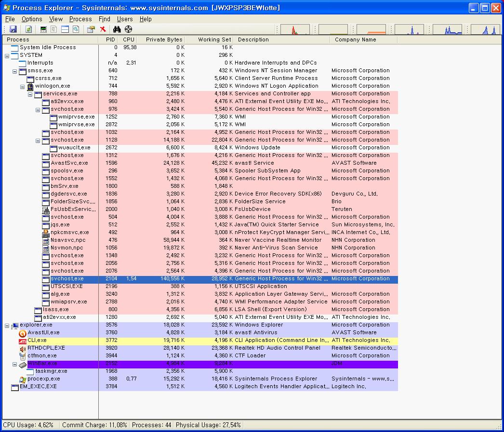Click the red X Kill Process icon
This screenshot has height=432, width=504.
click(103, 29)
